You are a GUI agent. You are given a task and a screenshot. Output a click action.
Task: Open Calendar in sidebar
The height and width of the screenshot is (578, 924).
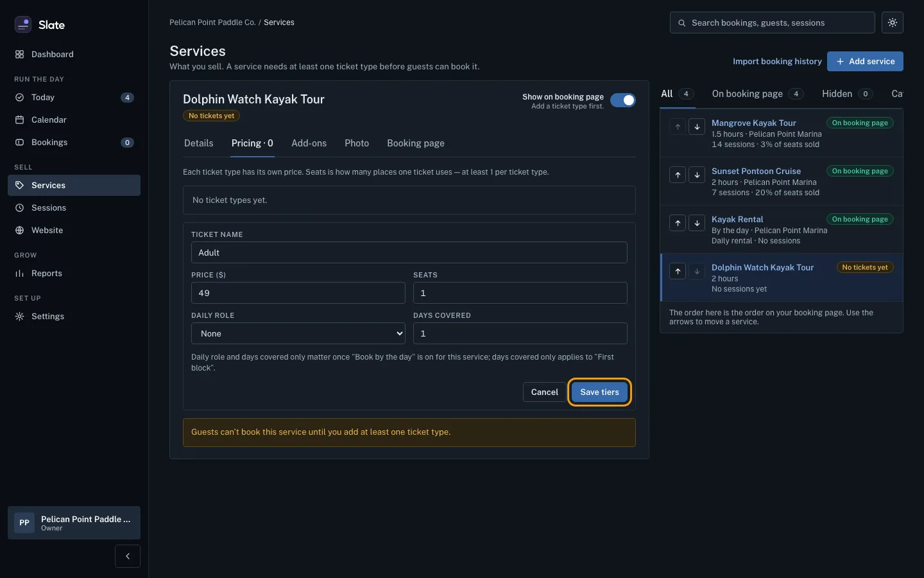[74, 120]
